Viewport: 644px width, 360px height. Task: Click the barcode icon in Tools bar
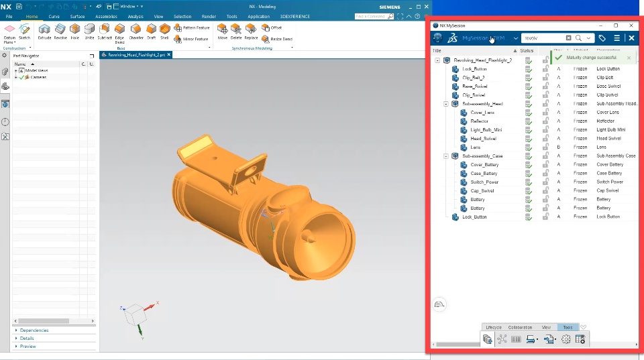click(x=516, y=339)
